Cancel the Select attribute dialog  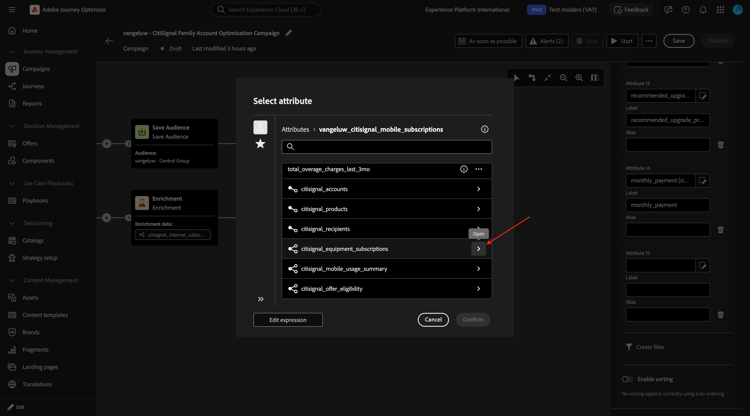433,320
